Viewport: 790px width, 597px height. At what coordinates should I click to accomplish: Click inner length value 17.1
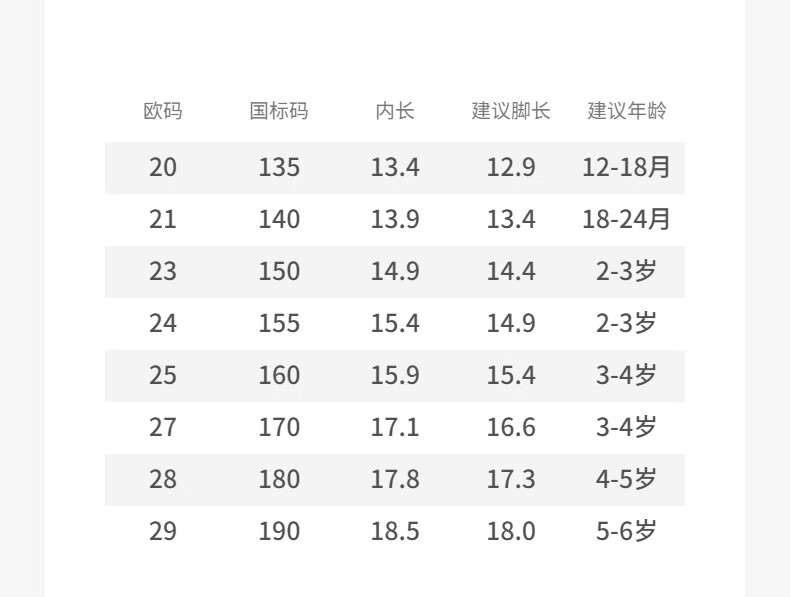point(395,427)
